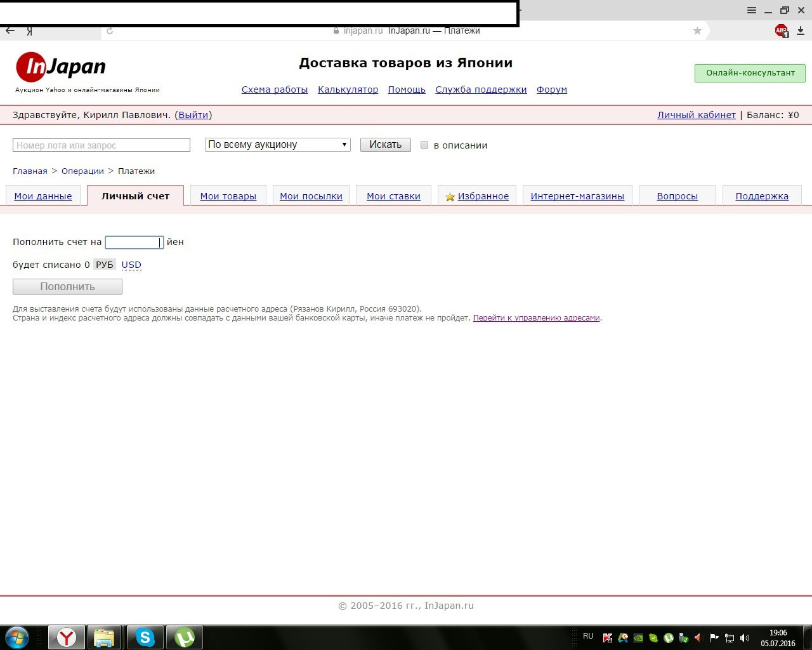Image resolution: width=812 pixels, height=650 pixels.
Task: Open the Служба поддержки link
Action: tap(481, 90)
